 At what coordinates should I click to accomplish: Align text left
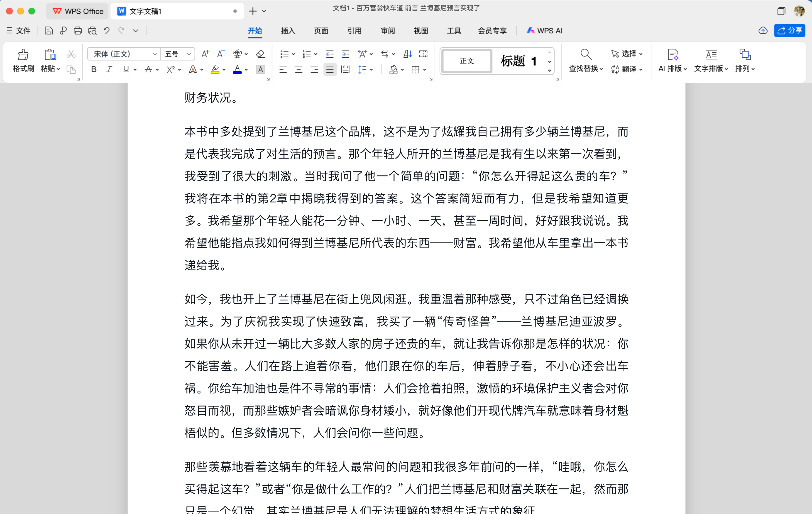click(x=283, y=70)
